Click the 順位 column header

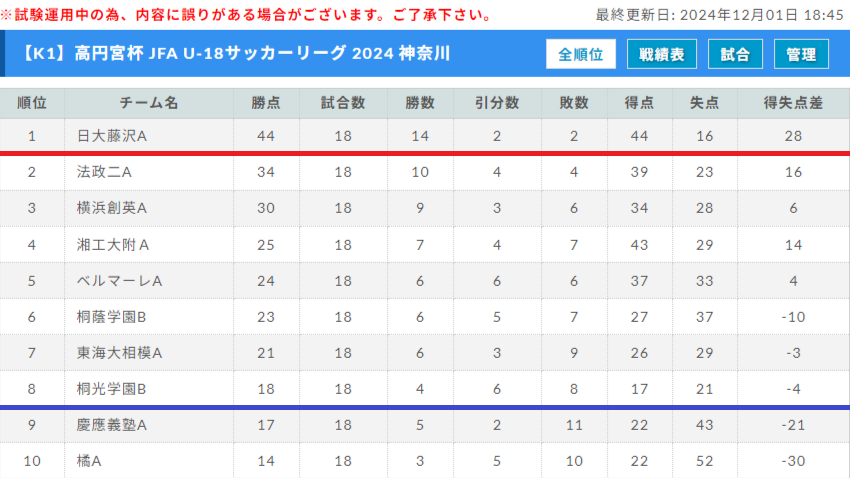pos(31,103)
